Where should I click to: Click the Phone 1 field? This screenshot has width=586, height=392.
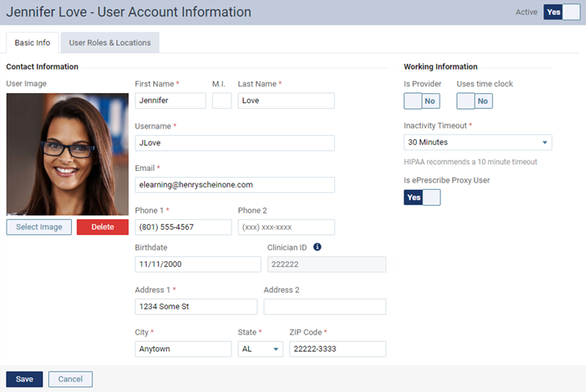183,228
